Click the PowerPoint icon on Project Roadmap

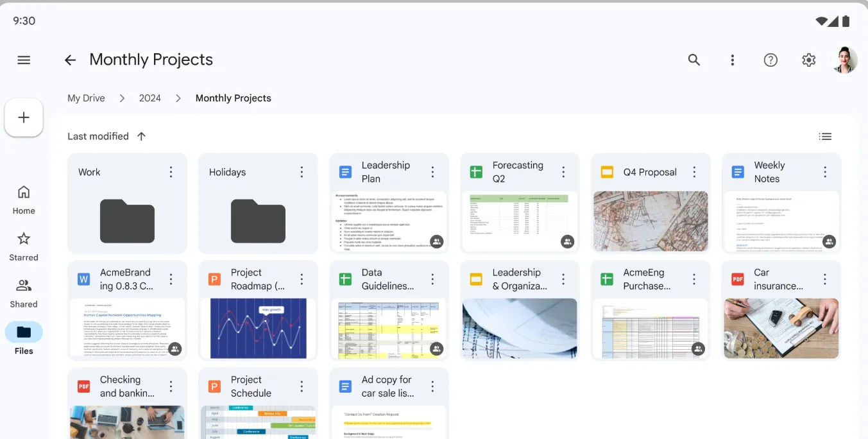click(214, 279)
